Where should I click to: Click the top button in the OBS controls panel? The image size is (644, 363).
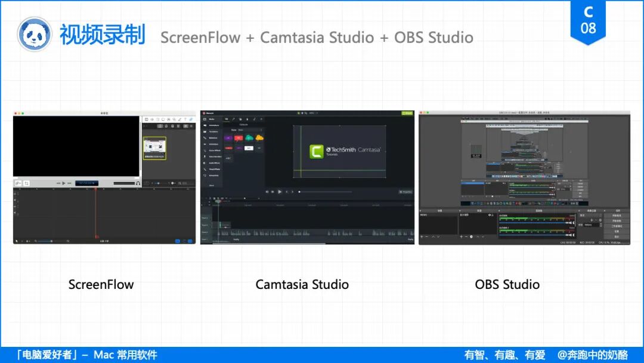click(617, 216)
